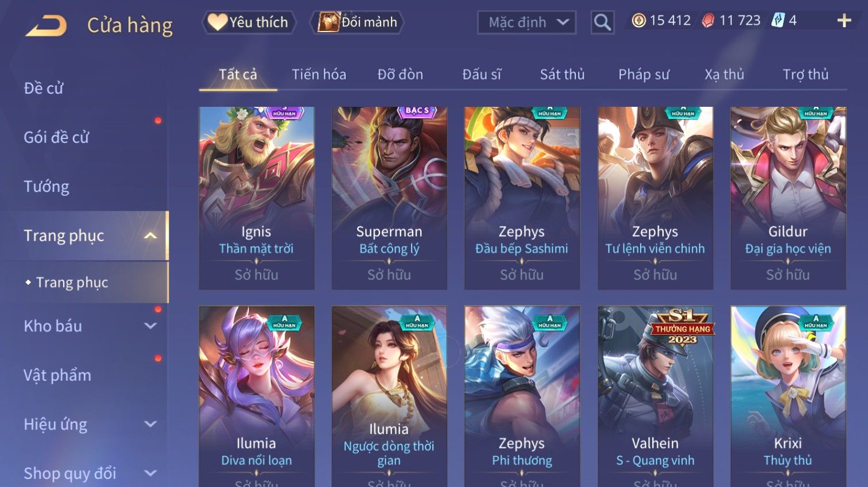Select the Tiến hóa tab
The width and height of the screenshot is (868, 487).
[x=319, y=74]
